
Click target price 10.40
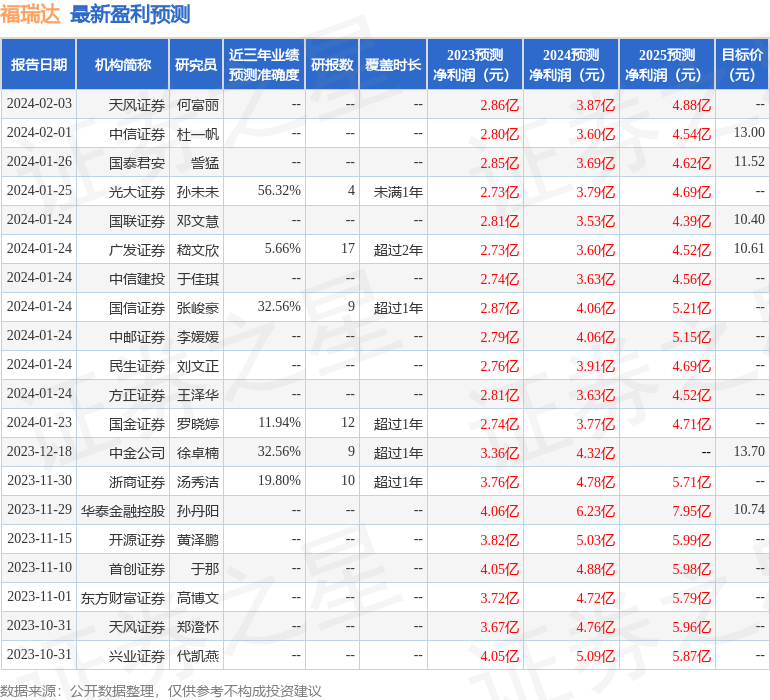[x=749, y=220]
